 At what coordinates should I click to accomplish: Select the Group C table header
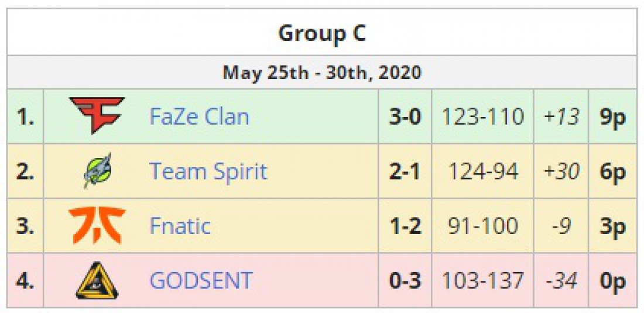(x=322, y=33)
